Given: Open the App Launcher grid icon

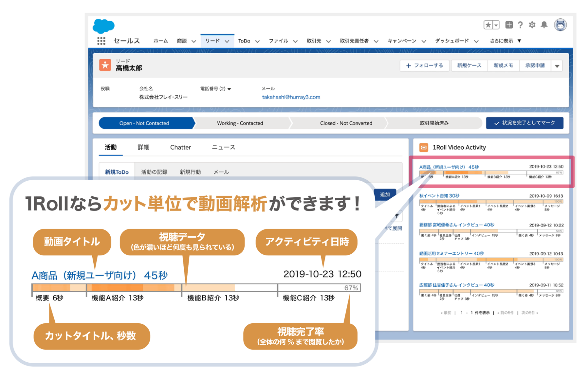Looking at the screenshot, I should 101,41.
